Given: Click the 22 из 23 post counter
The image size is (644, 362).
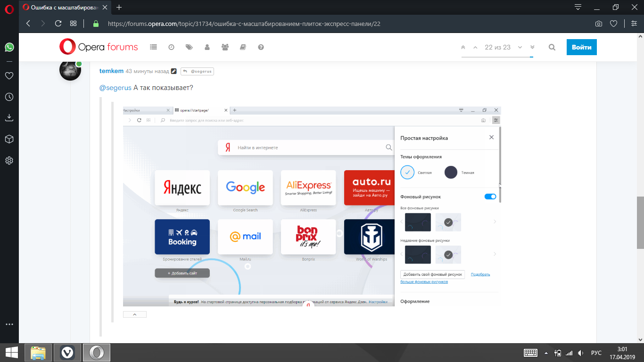Looking at the screenshot, I should click(497, 47).
